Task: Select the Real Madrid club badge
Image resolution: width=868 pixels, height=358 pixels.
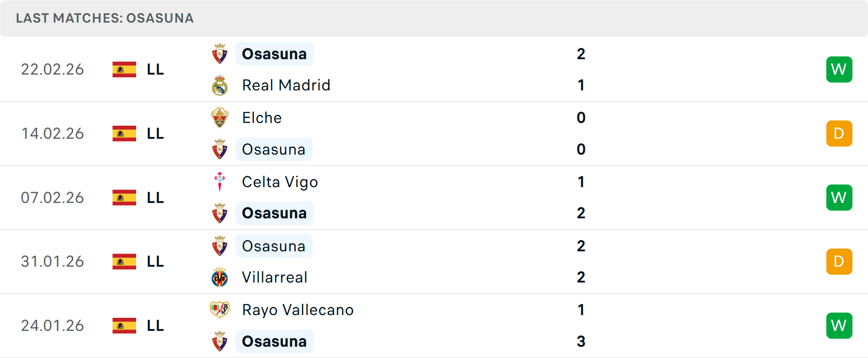Action: 220,85
